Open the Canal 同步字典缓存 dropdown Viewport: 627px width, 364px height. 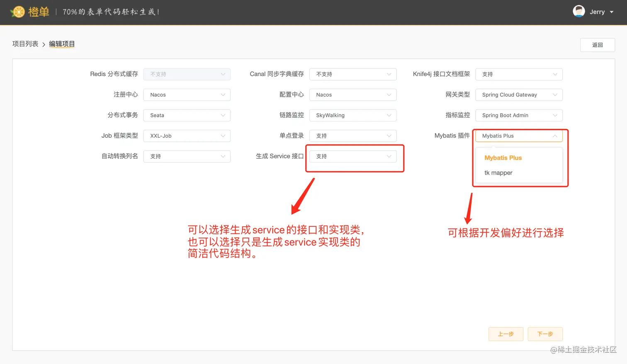[353, 74]
